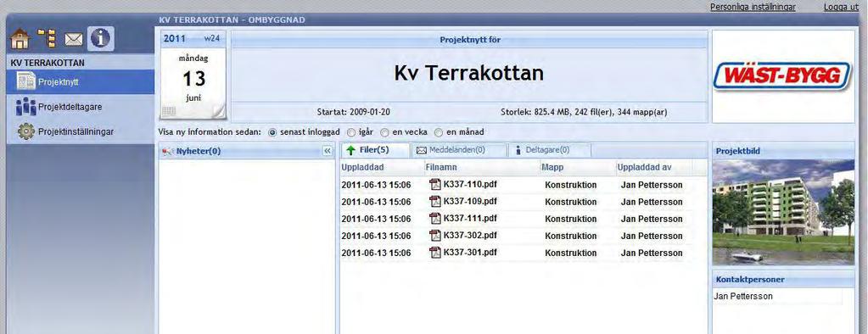Select the blue information icon
868x334 pixels.
[101, 39]
